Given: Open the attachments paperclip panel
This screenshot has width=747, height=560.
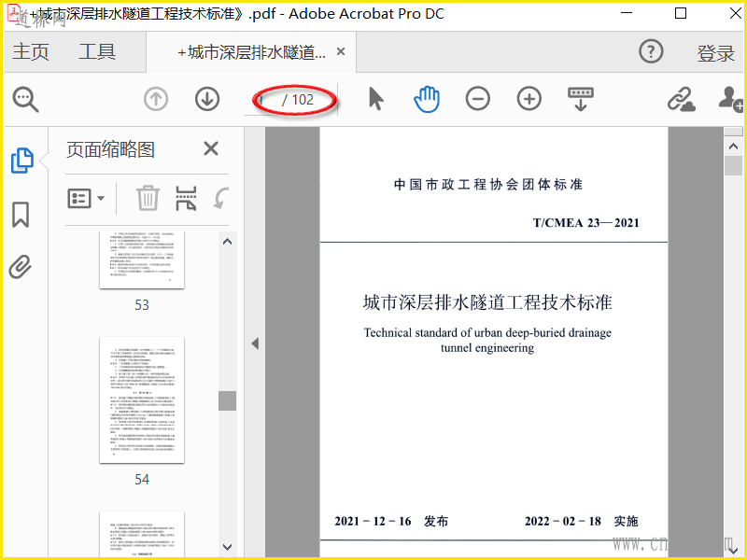Looking at the screenshot, I should [x=20, y=267].
